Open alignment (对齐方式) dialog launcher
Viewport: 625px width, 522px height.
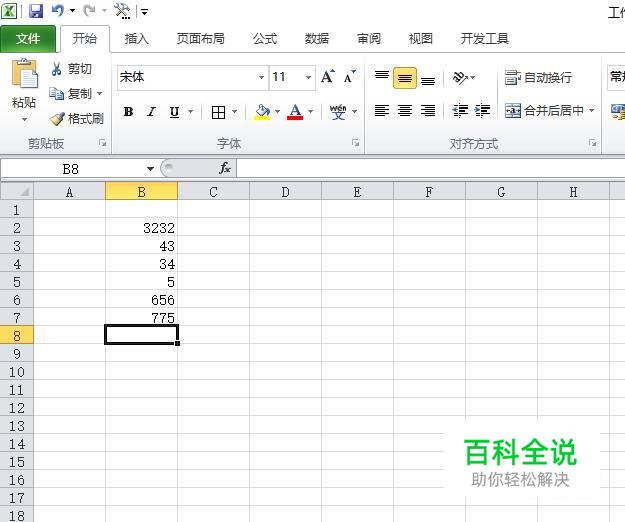(x=593, y=143)
